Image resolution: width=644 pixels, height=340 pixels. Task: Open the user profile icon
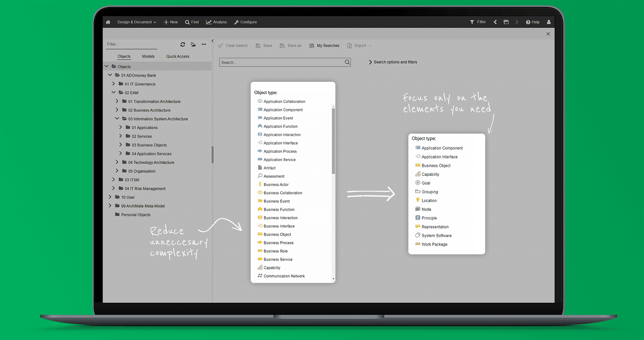coord(549,22)
